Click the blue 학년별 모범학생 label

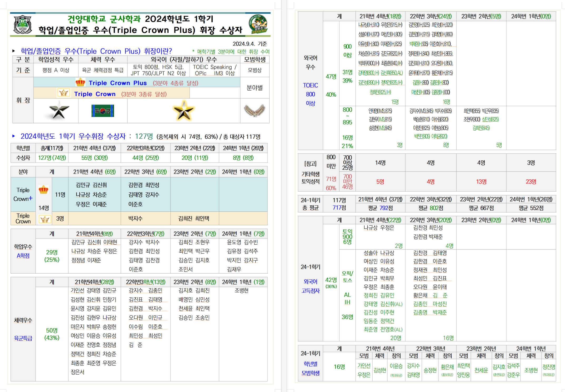tap(310, 368)
